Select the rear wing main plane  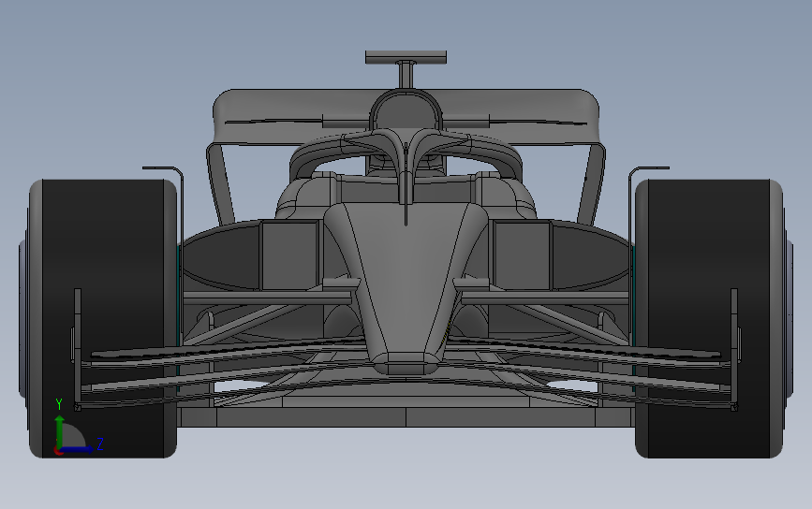pyautogui.click(x=406, y=115)
